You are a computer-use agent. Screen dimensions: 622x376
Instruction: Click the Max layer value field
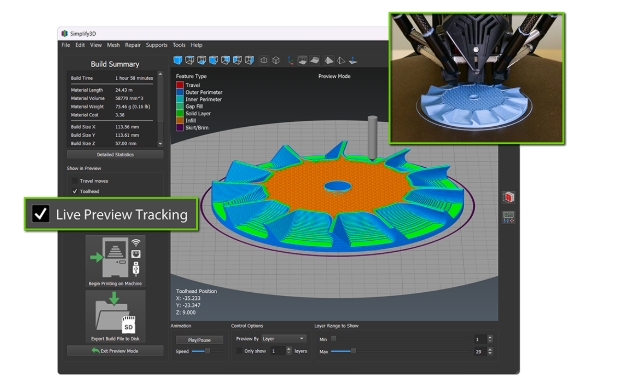[x=480, y=351]
